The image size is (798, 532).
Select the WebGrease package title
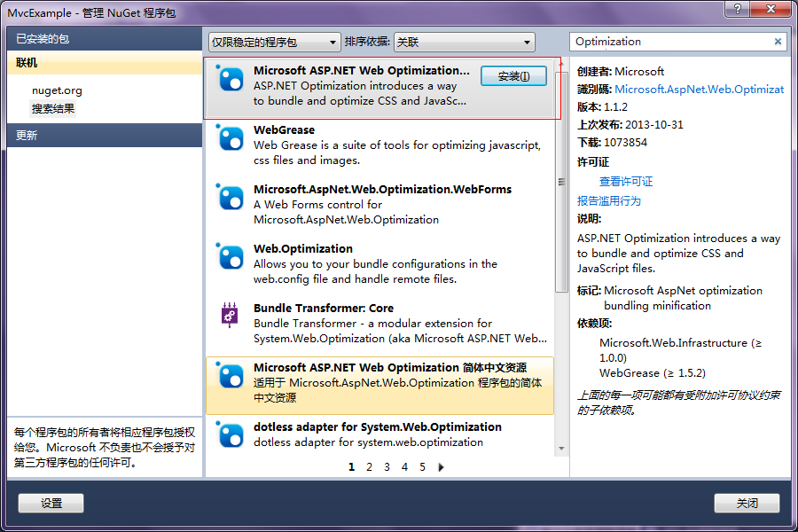pyautogui.click(x=284, y=129)
